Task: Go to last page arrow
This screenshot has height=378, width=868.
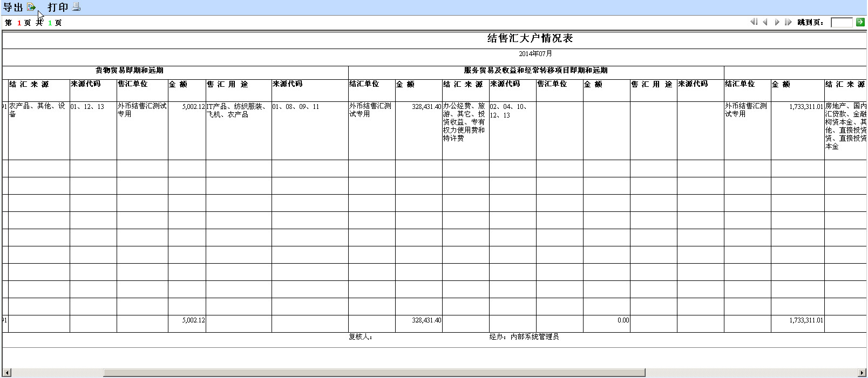Action: 788,22
